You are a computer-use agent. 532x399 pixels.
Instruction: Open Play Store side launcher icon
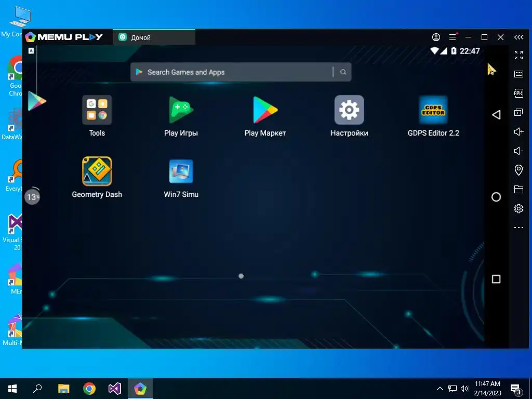36,101
